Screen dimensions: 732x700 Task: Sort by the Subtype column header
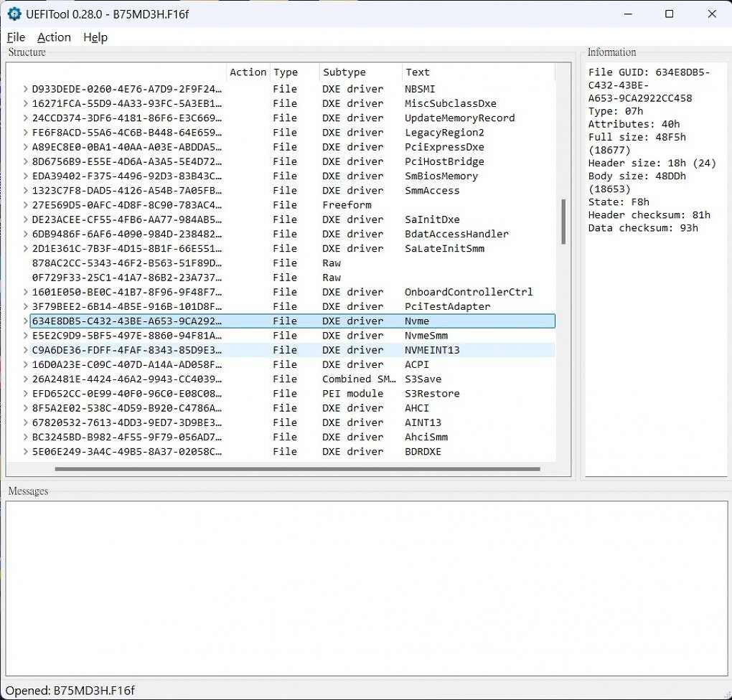[x=361, y=72]
